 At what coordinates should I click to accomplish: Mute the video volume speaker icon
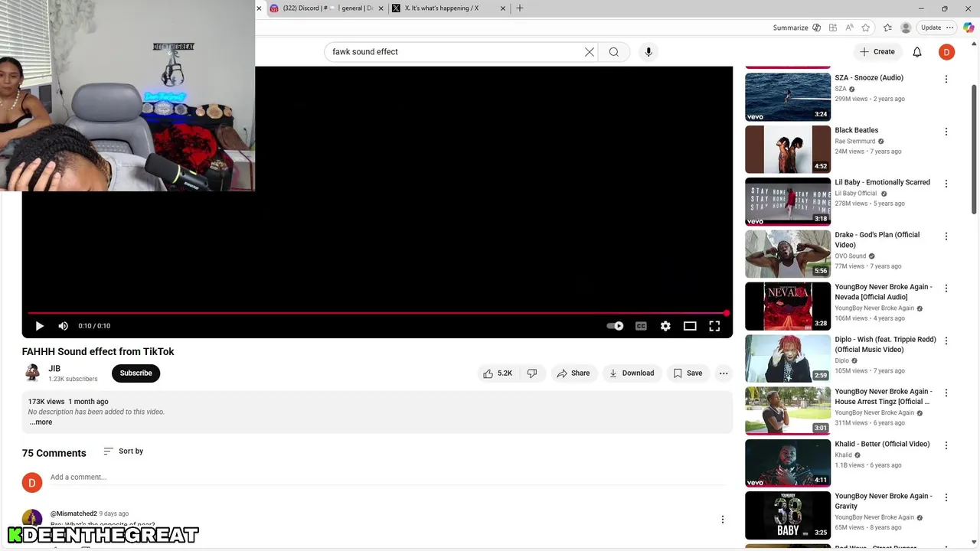tap(64, 326)
